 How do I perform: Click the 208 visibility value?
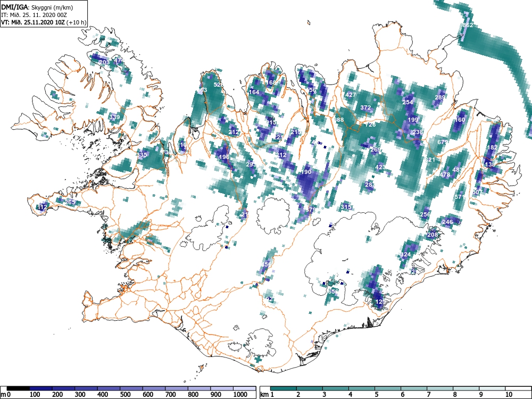[433, 235]
